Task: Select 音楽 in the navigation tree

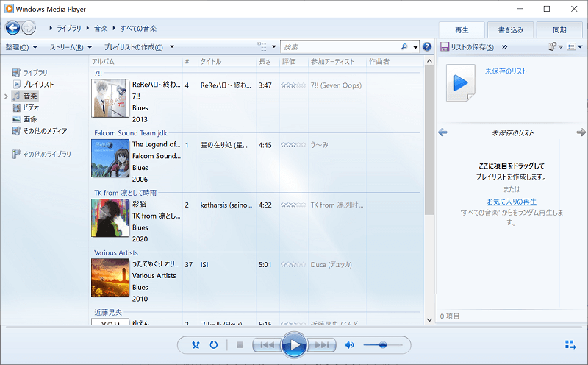Action: pyautogui.click(x=25, y=96)
